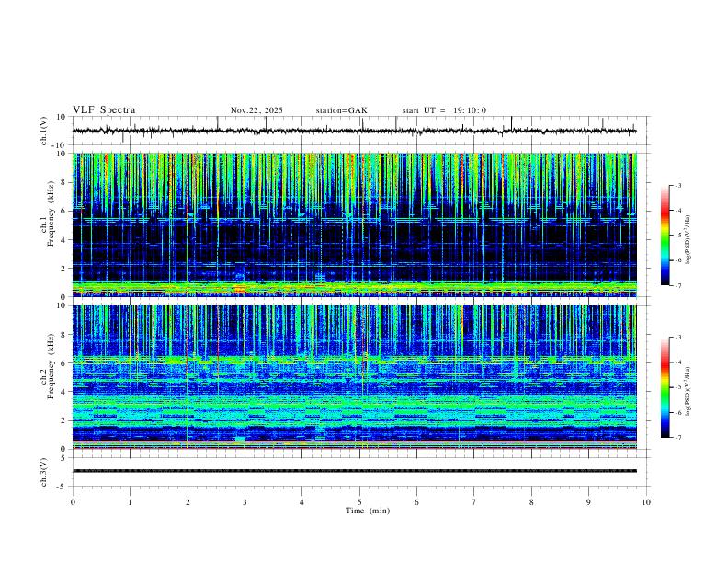Click time axis tick label "5"

coord(359,502)
